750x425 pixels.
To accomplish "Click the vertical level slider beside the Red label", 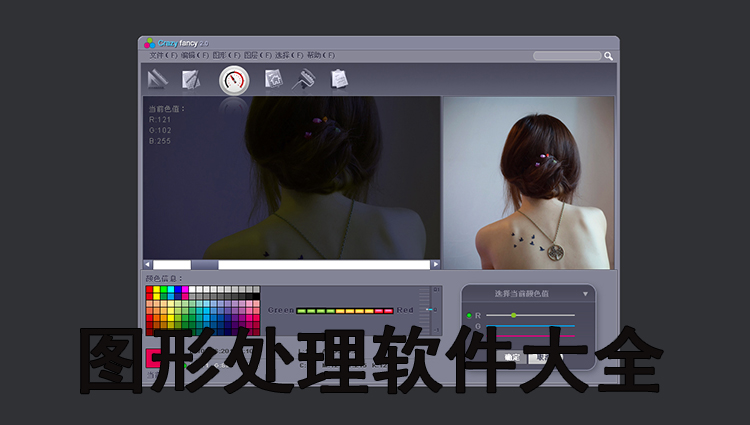I will tap(430, 310).
